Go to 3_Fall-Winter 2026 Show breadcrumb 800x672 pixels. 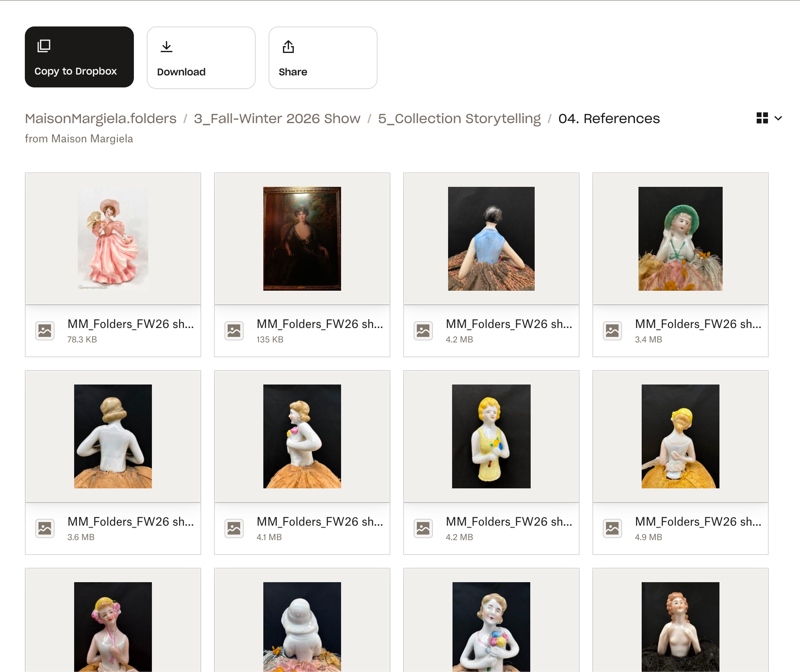coord(277,119)
